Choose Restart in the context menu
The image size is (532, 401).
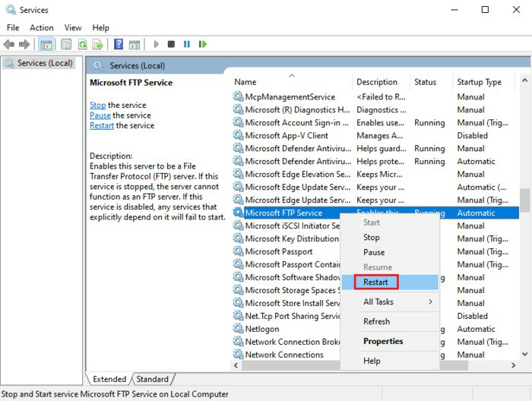click(375, 282)
